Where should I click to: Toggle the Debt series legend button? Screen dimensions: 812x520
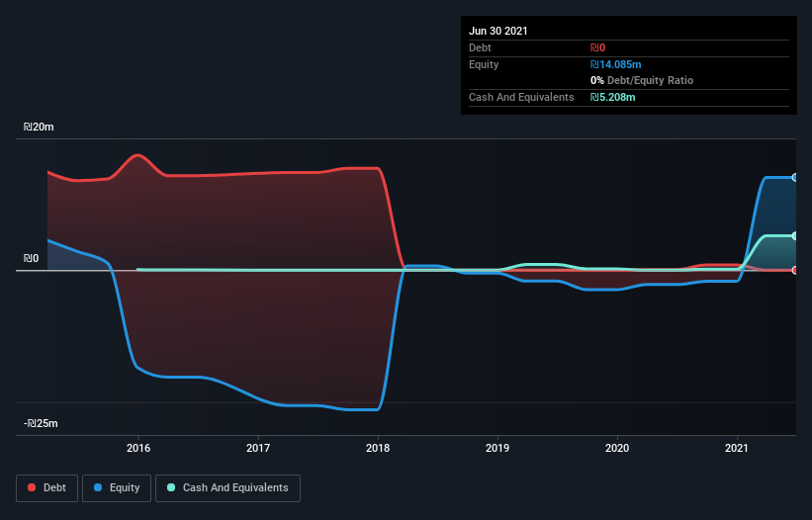46,488
